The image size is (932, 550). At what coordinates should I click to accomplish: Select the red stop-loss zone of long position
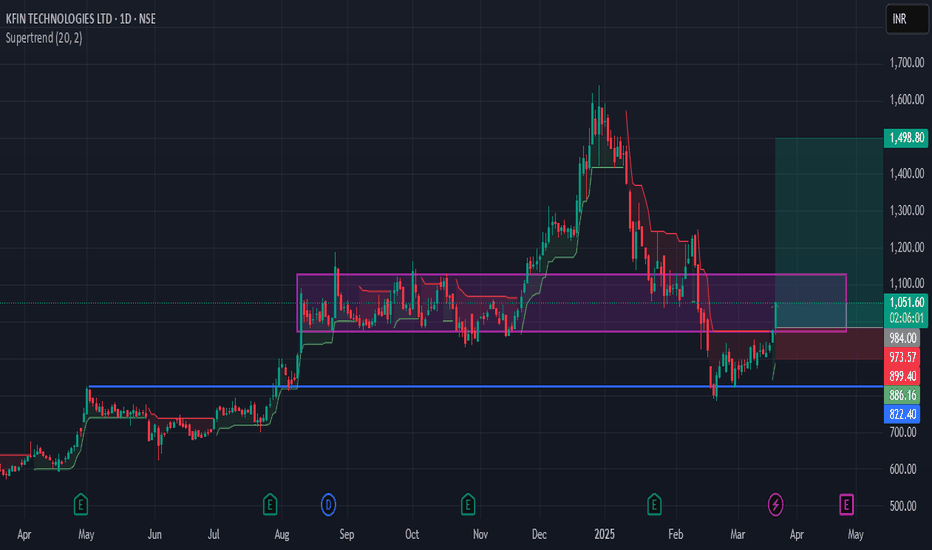(x=829, y=344)
